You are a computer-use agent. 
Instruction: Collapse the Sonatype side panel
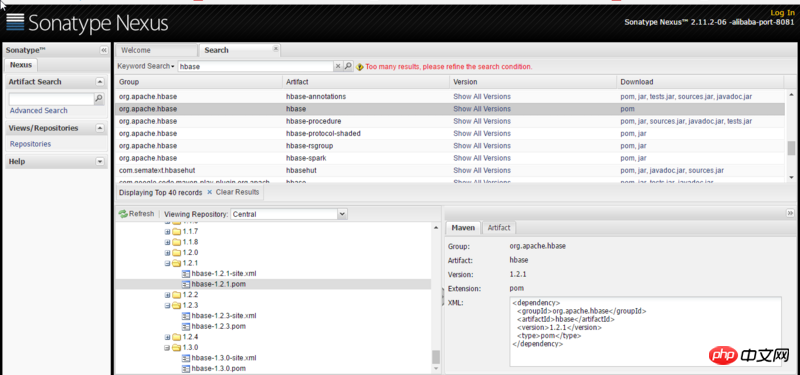click(x=104, y=50)
